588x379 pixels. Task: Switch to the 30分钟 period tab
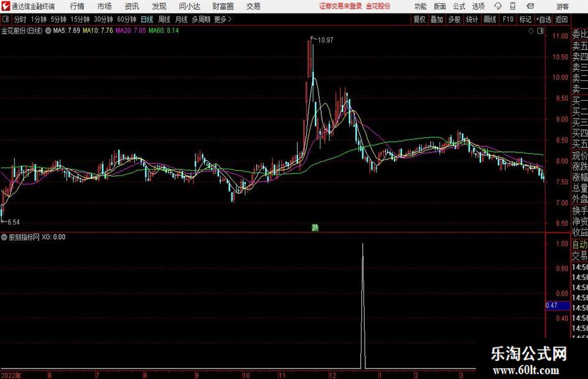(x=103, y=19)
